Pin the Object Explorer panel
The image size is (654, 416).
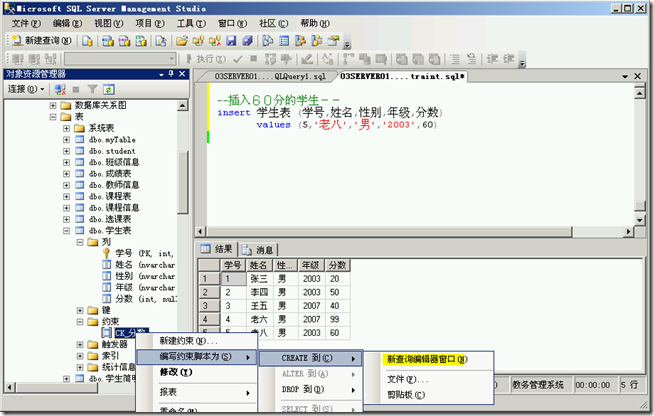[171, 74]
